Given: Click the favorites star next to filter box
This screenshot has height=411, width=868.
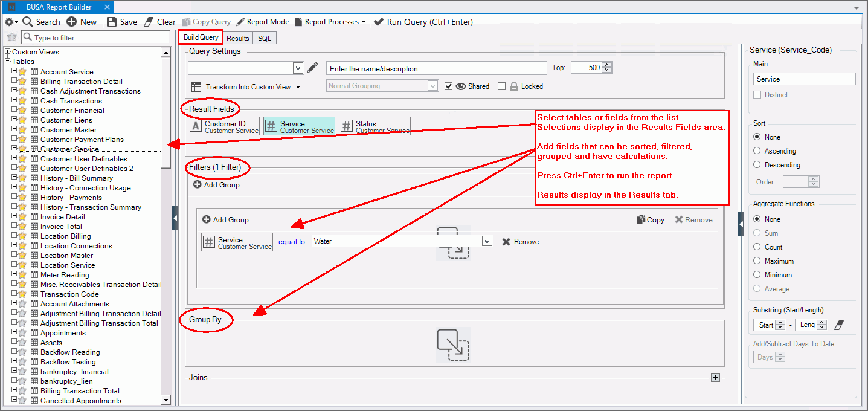Looking at the screenshot, I should tap(11, 37).
